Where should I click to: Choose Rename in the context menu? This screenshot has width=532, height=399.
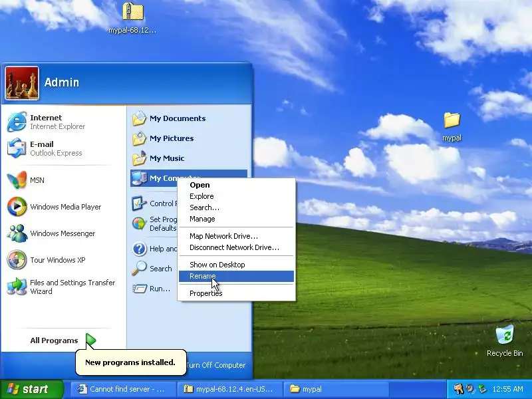pos(236,276)
